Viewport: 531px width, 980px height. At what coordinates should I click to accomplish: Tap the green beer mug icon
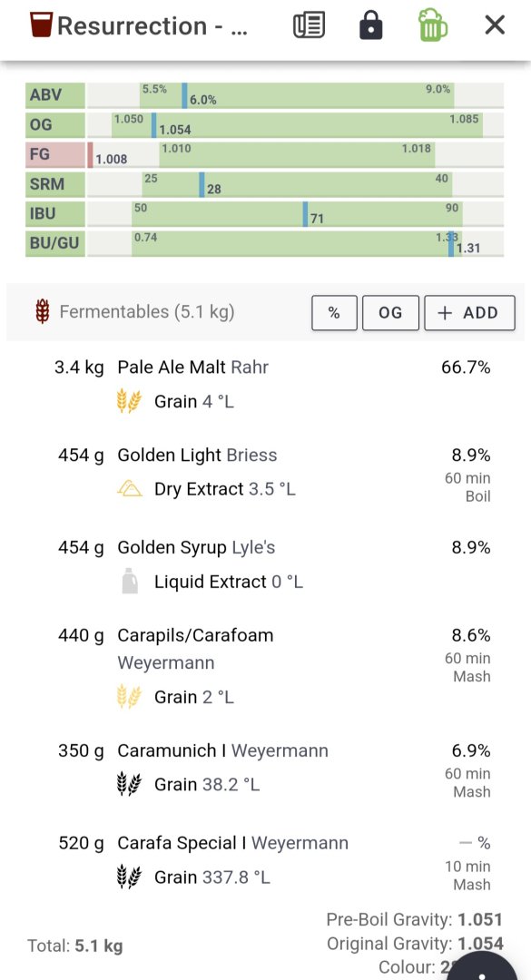coord(433,25)
